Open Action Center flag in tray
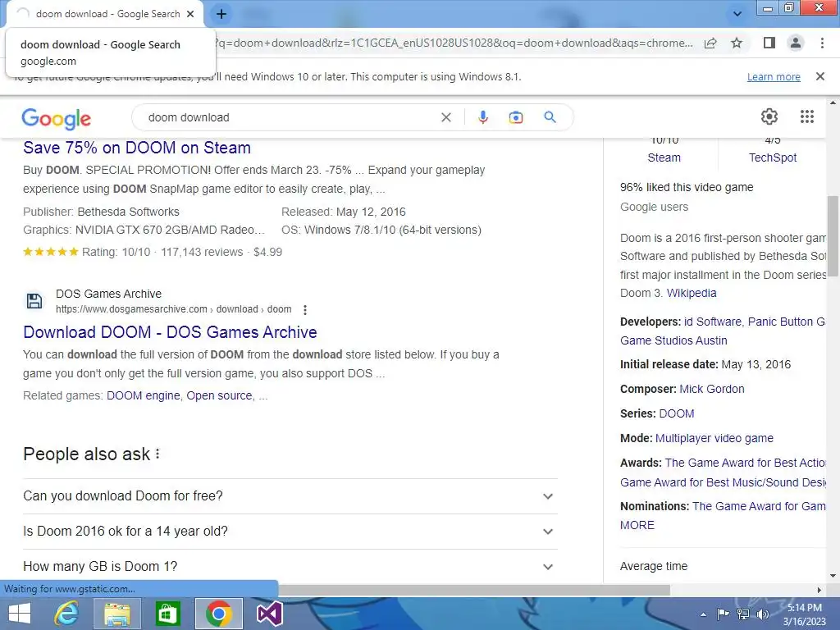 click(x=723, y=614)
